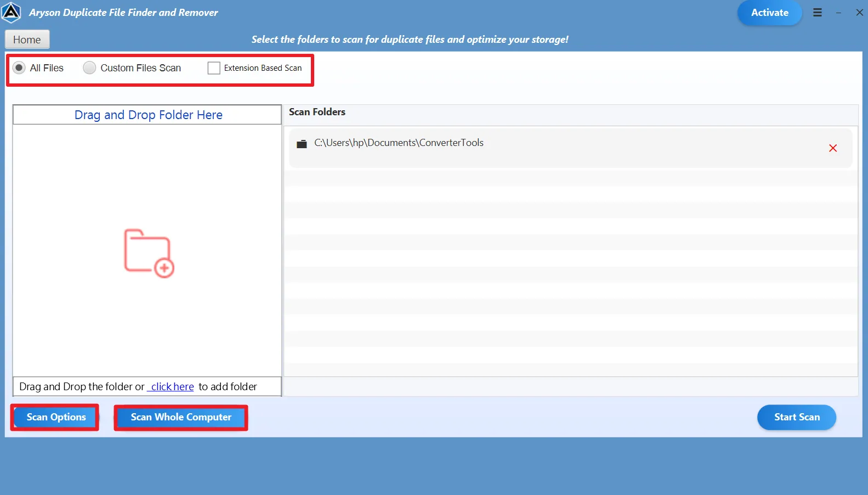This screenshot has height=495, width=868.
Task: Follow the "click here" link to add folder
Action: 172,387
